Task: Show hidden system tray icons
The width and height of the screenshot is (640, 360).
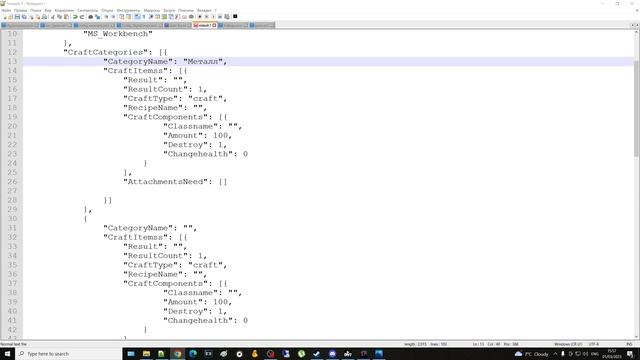Action: tap(555, 354)
